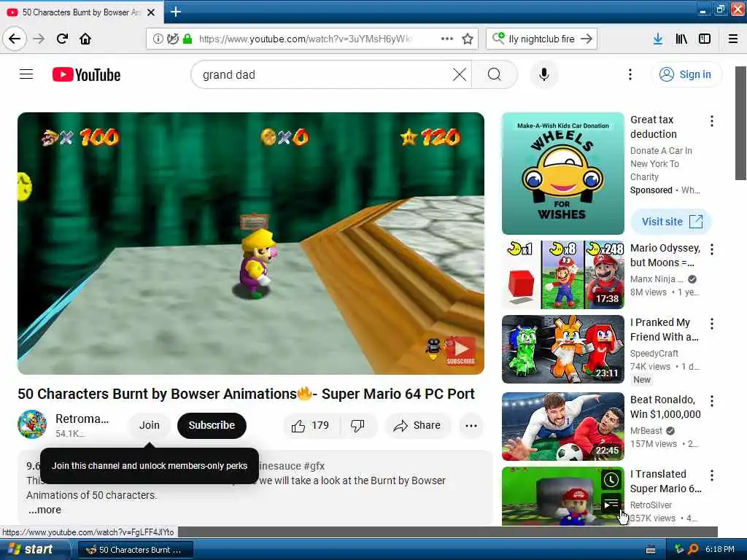Viewport: 747px width, 560px height.
Task: Open the Firefox hamburger application menu
Action: point(733,39)
